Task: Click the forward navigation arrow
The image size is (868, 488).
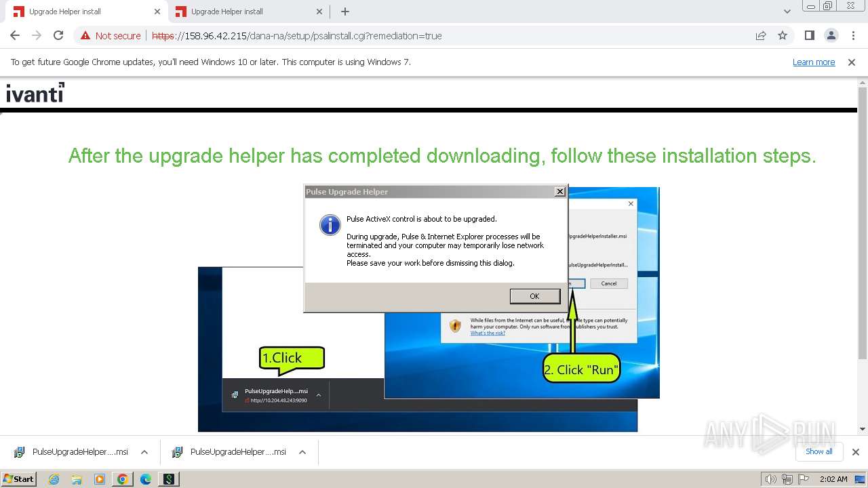Action: point(37,35)
